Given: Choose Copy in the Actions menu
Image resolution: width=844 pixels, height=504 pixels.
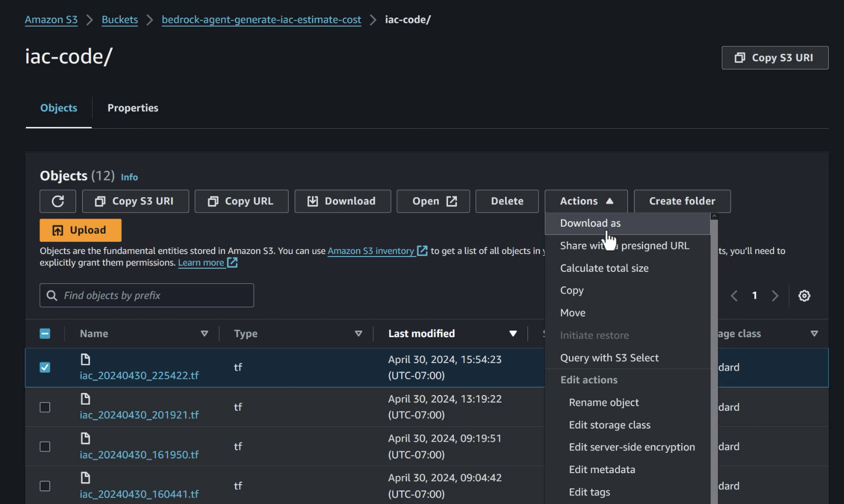Looking at the screenshot, I should pos(627,291).
